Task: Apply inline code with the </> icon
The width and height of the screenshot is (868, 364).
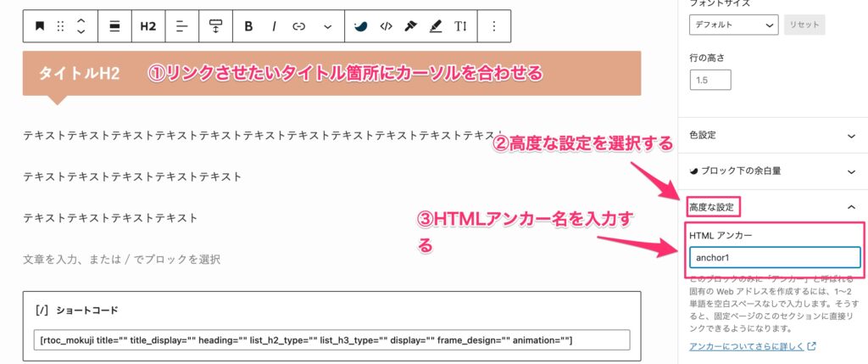Action: pos(386,26)
